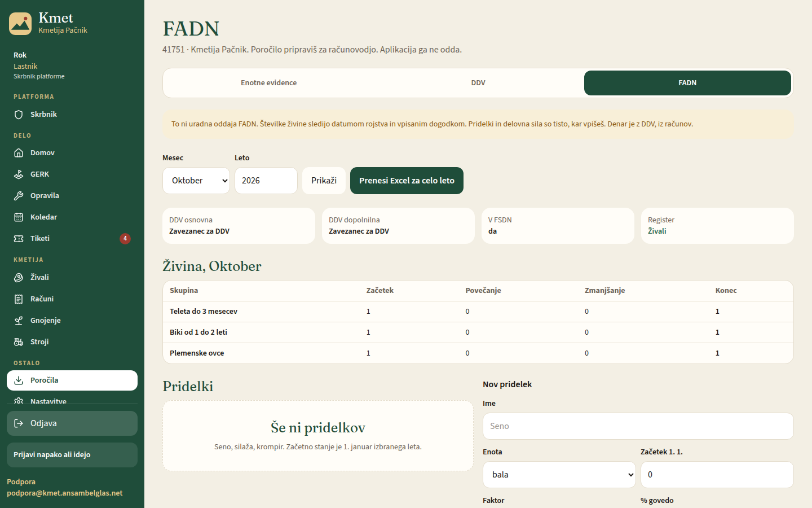Click the red Tiketi badge showing 4
This screenshot has height=508, width=812.
[x=125, y=239]
